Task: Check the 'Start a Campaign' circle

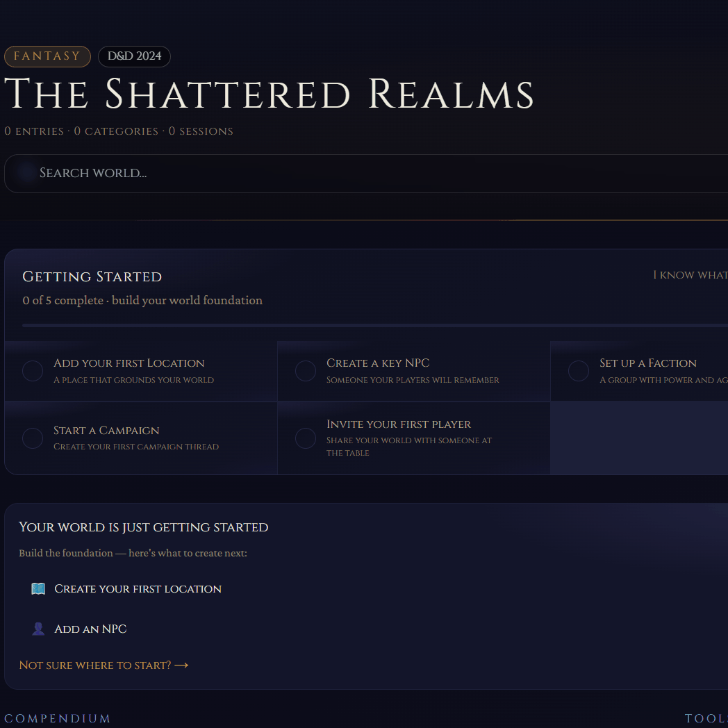Action: [32, 438]
